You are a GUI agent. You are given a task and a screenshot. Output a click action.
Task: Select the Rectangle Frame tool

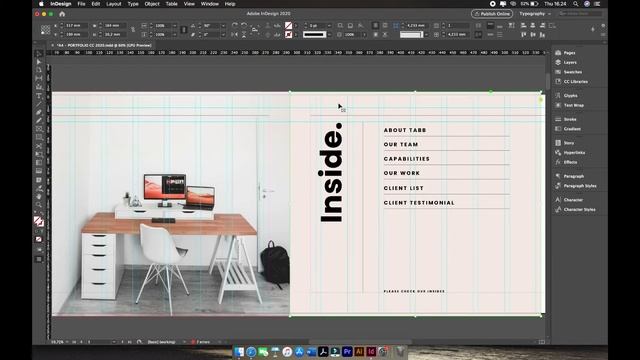click(39, 129)
